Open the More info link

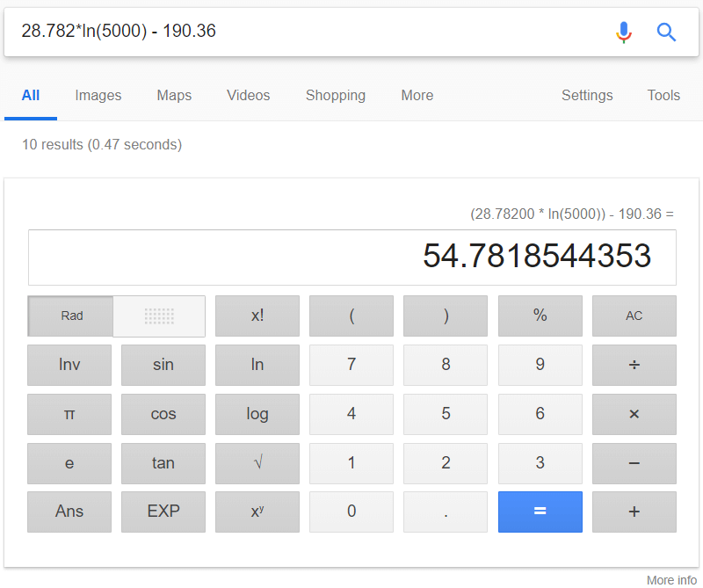coord(671,580)
